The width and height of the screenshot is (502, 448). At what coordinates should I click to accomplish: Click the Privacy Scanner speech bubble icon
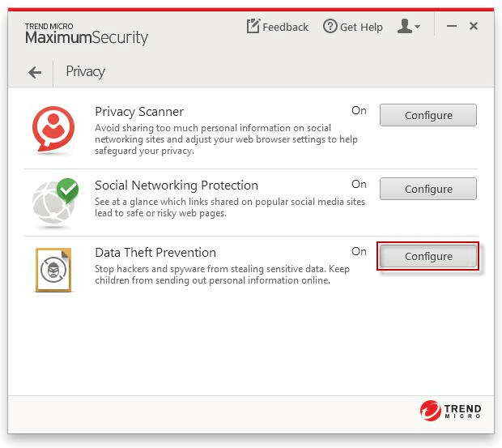(x=53, y=130)
